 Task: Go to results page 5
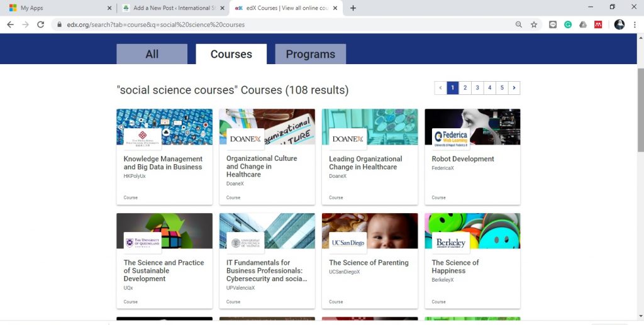(502, 88)
